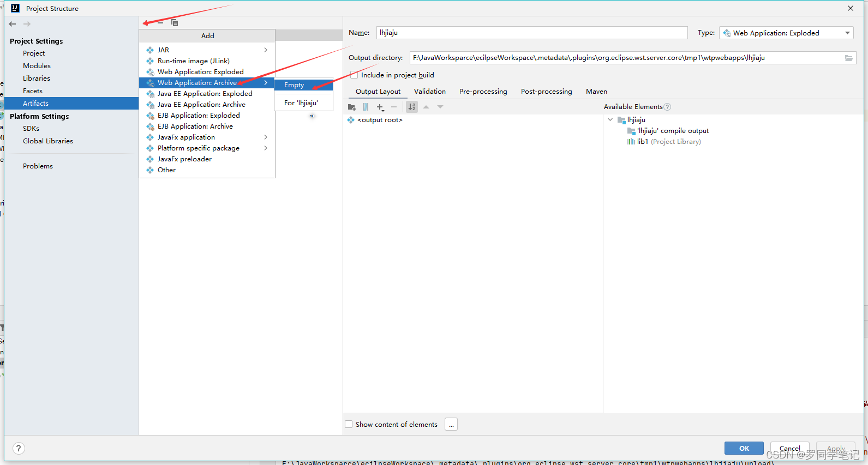The width and height of the screenshot is (868, 465).
Task: Click the OK button
Action: tap(744, 448)
